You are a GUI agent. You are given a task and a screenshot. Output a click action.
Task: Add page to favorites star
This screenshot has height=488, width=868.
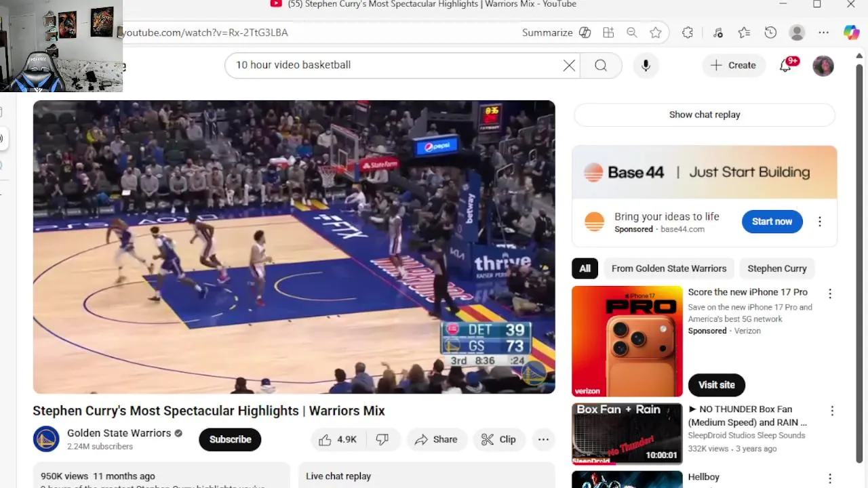(655, 33)
